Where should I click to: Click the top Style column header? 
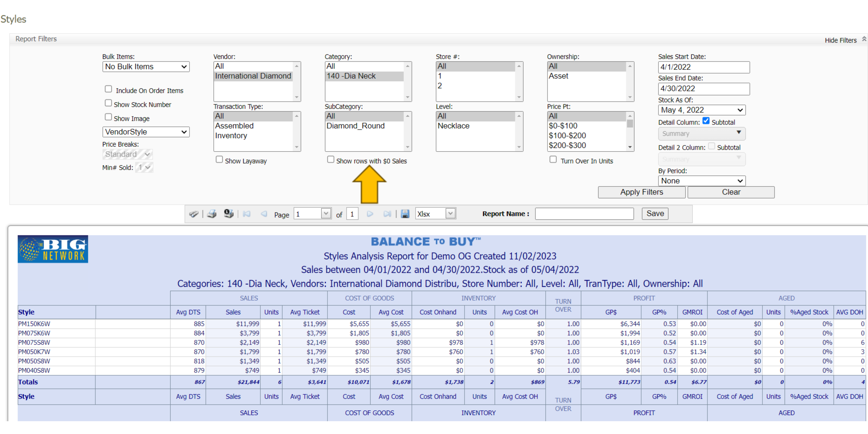coord(26,312)
